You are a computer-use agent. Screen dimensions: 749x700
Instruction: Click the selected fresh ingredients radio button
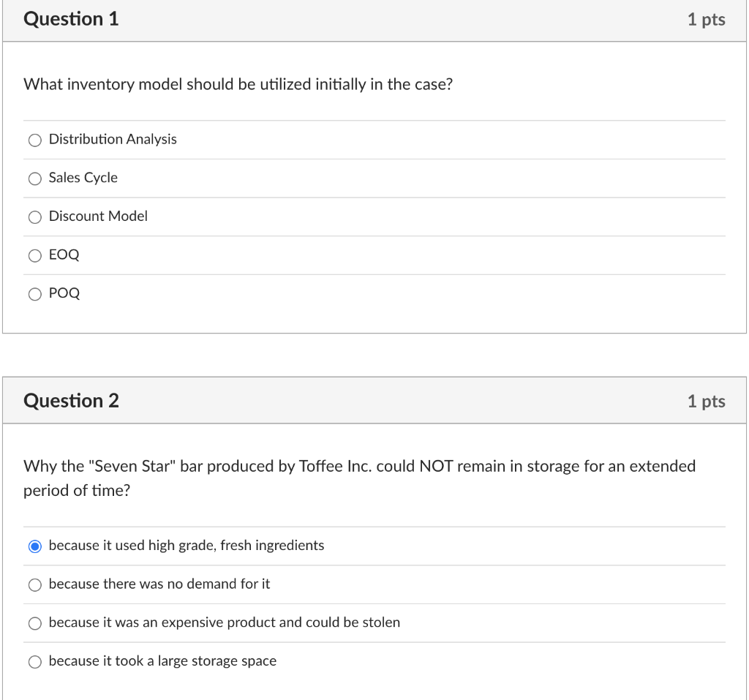(x=34, y=546)
